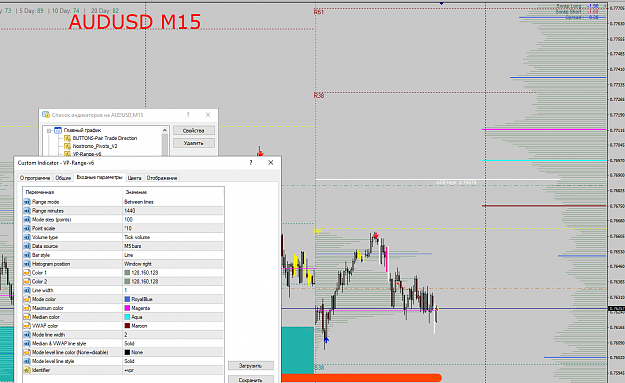Switch to the Общие tab
Viewport: 625px width, 383px height.
point(63,178)
